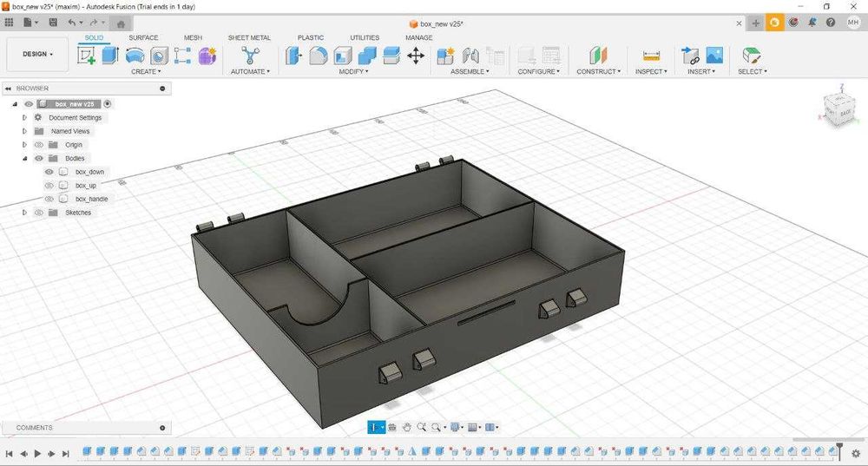Expand Document Settings node
This screenshot has width=868, height=466.
[24, 118]
